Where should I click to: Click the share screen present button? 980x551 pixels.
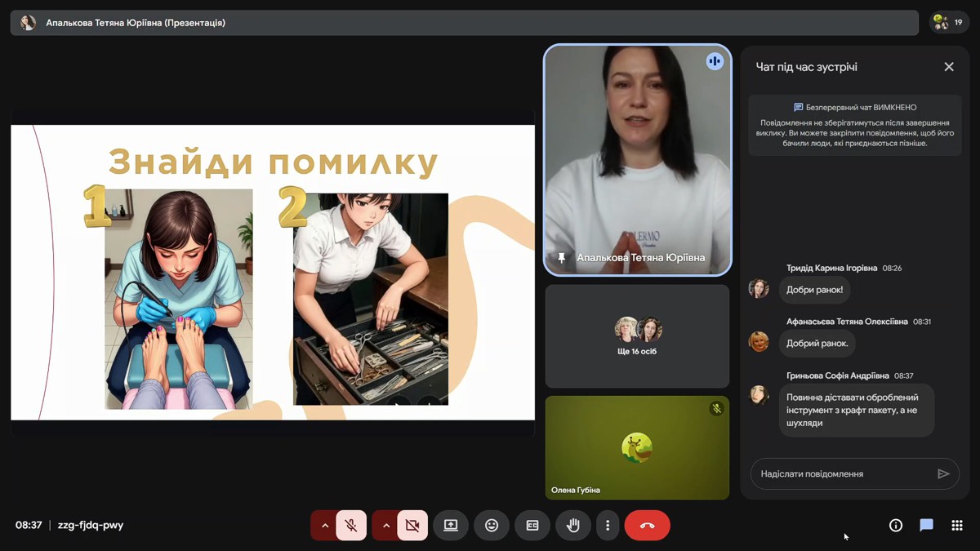tap(451, 526)
